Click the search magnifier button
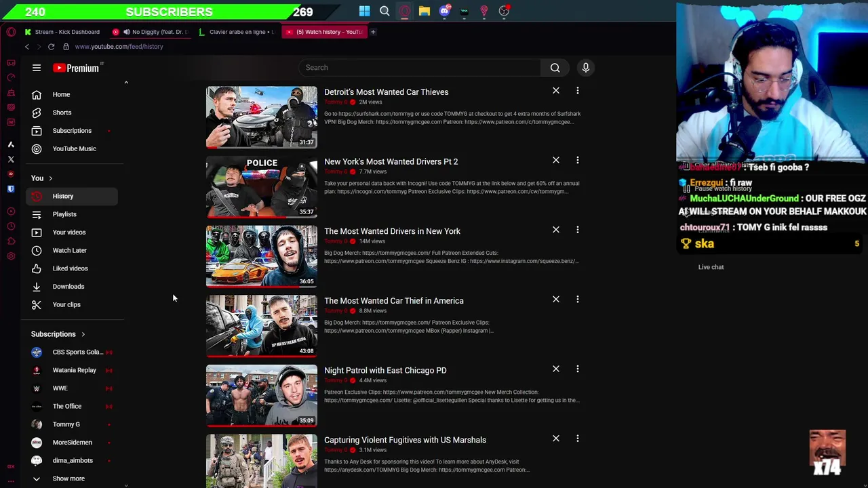Image resolution: width=868 pixels, height=488 pixels. pyautogui.click(x=555, y=68)
